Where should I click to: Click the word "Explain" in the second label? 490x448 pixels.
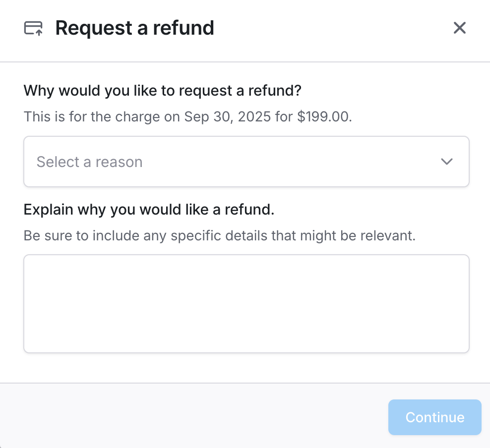tap(49, 210)
